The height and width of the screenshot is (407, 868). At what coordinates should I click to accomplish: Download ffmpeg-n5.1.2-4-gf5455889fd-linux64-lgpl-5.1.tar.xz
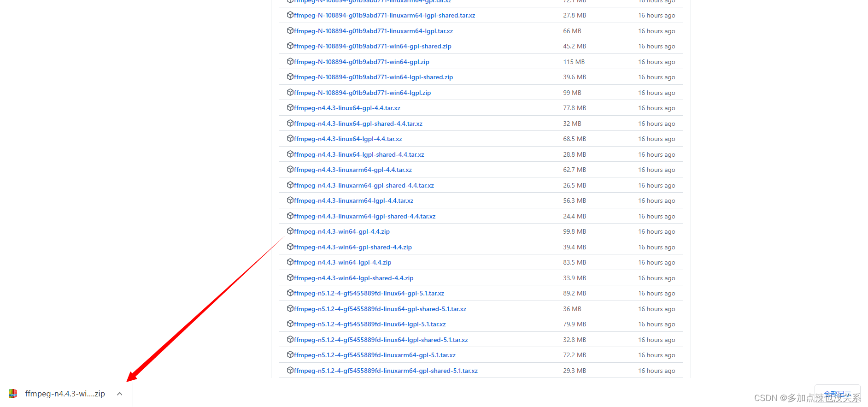pos(370,324)
